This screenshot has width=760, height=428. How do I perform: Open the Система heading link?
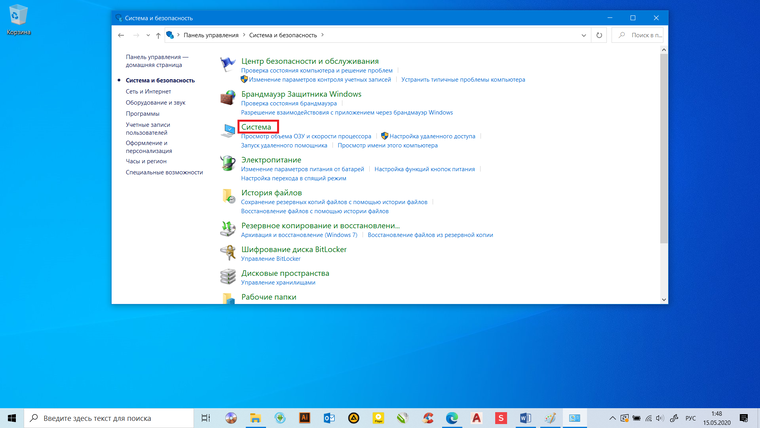coord(256,127)
